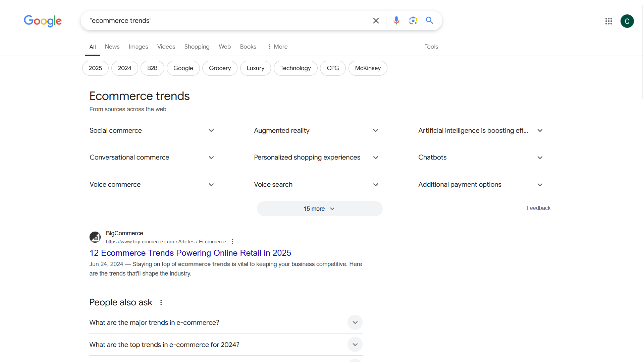Viewport: 644px width, 362px height.
Task: Expand Personalized shopping experiences trend
Action: [320, 158]
